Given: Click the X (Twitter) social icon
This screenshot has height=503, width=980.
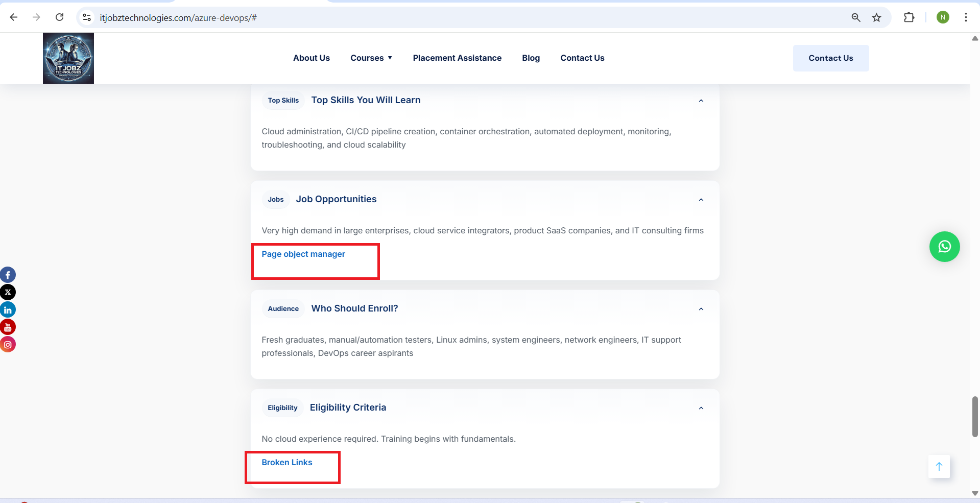Looking at the screenshot, I should 8,293.
